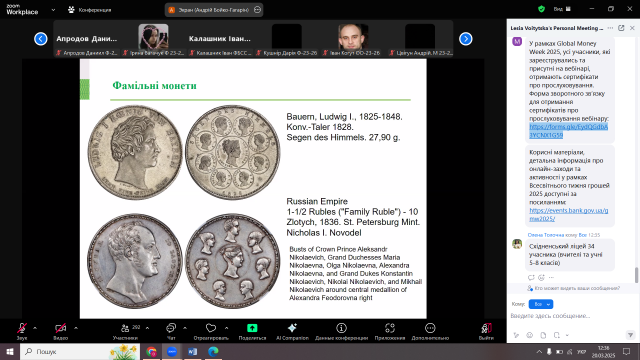Click green encryption shield icon
The image size is (640, 360).
541,9
